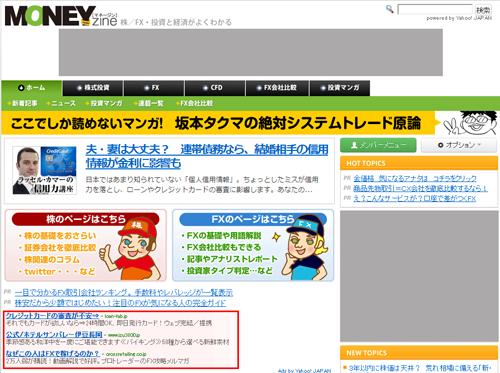Open PR link 株安だから少額ではじめたい
This screenshot has width=500, height=373.
[120, 303]
